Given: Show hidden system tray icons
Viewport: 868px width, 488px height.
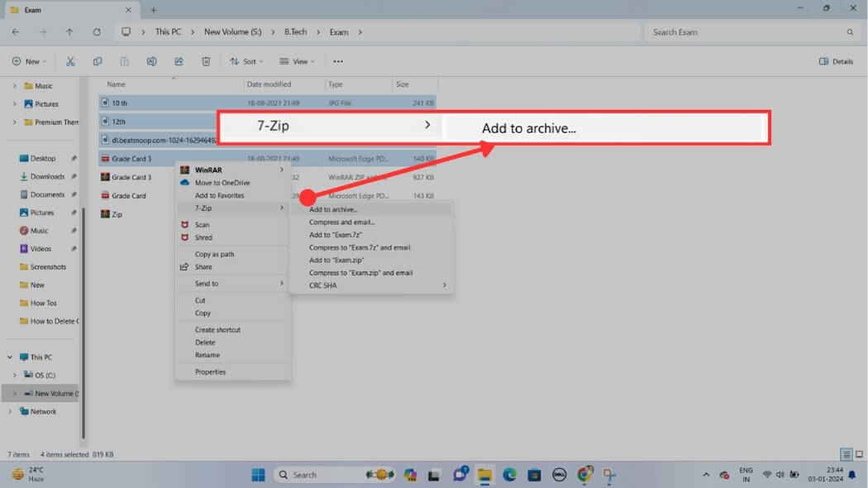Looking at the screenshot, I should pyautogui.click(x=706, y=475).
